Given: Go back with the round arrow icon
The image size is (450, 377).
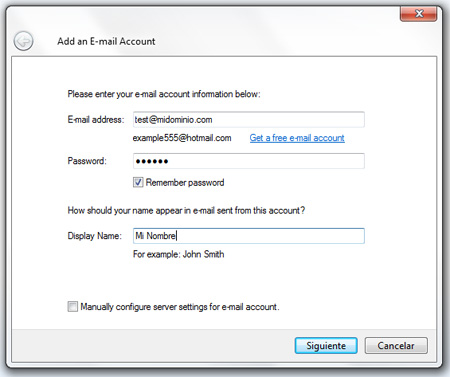Looking at the screenshot, I should point(23,41).
